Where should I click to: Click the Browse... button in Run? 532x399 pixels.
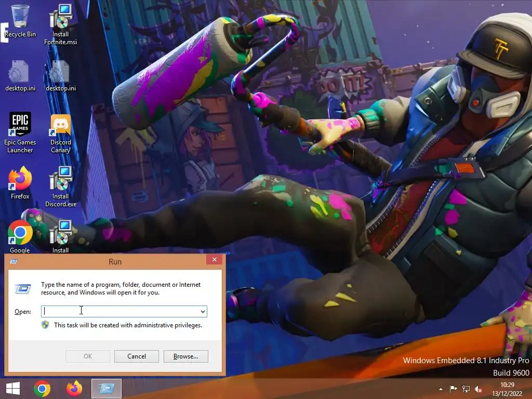tap(185, 356)
